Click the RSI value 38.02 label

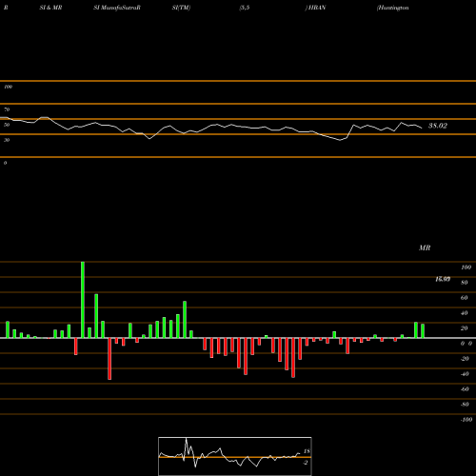tap(438, 126)
